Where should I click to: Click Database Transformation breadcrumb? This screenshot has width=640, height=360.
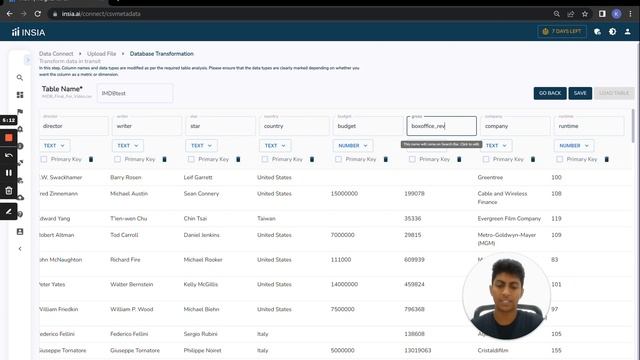[162, 53]
